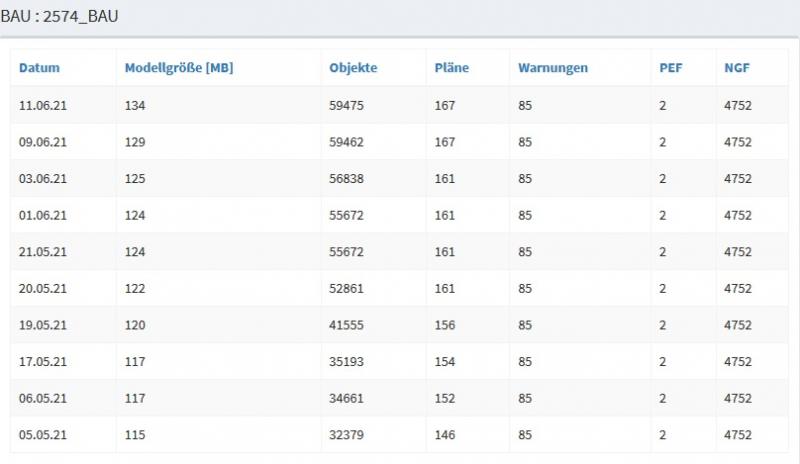800x464 pixels.
Task: Click the PEF column header
Action: click(x=670, y=69)
